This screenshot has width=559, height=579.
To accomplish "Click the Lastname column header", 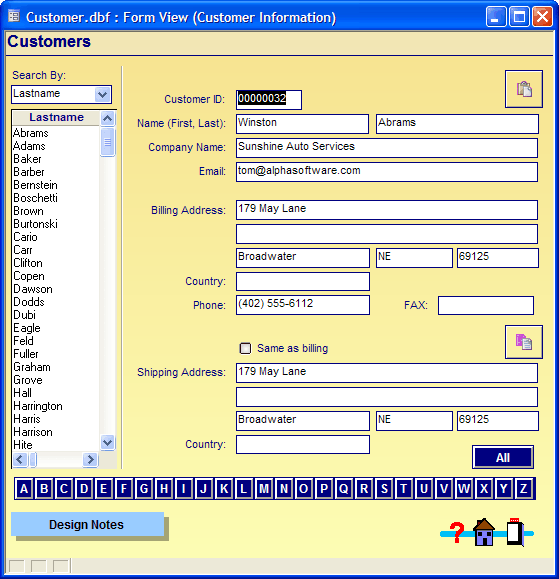I will pyautogui.click(x=56, y=117).
